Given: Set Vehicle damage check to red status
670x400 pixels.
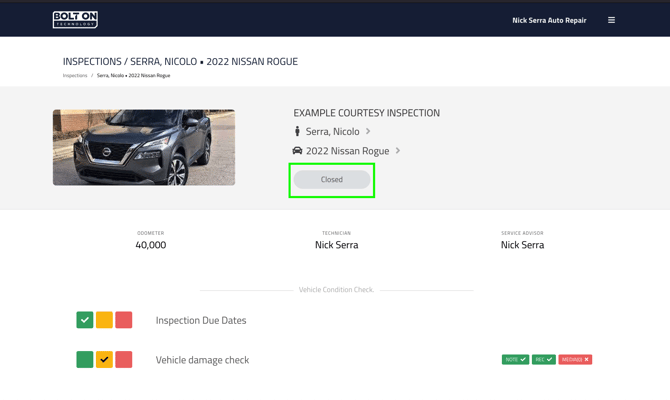Looking at the screenshot, I should 124,359.
